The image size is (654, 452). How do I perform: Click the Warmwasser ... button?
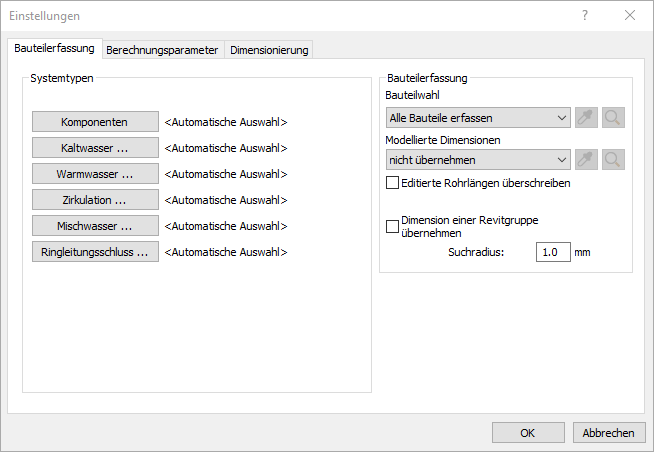[x=95, y=173]
